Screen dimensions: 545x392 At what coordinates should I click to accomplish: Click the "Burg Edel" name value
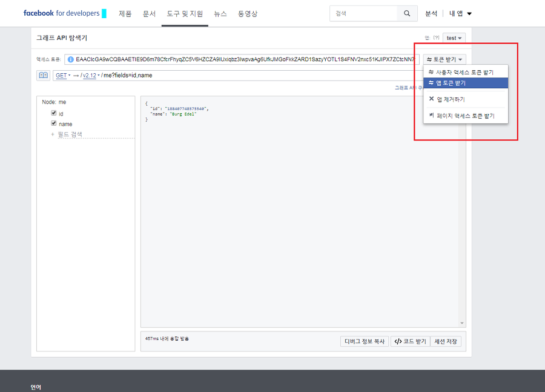click(x=183, y=114)
